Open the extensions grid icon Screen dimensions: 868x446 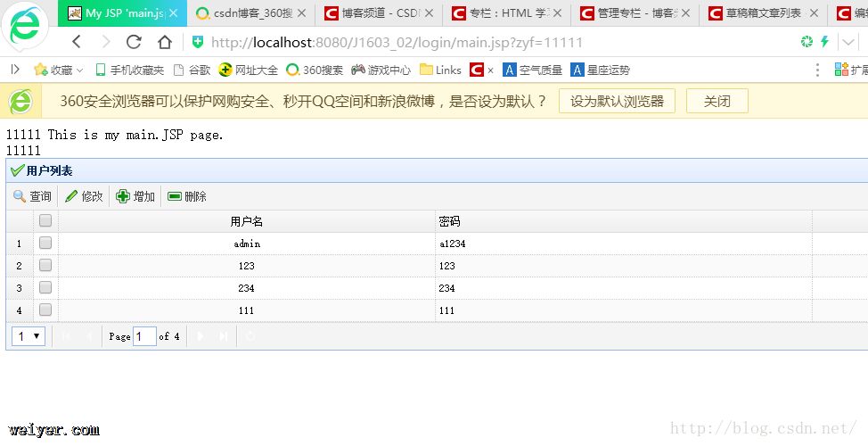tap(841, 70)
